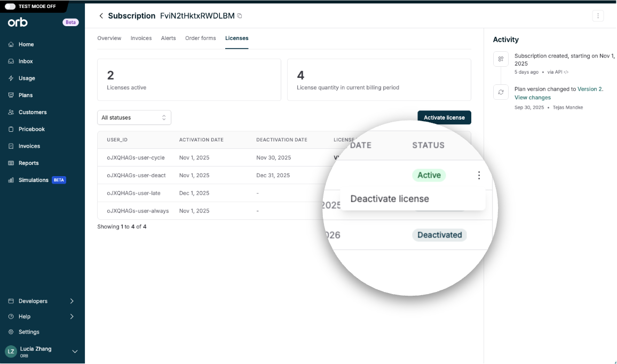
Task: Sort by the DEACTIVATION DATE column header
Action: [282, 140]
